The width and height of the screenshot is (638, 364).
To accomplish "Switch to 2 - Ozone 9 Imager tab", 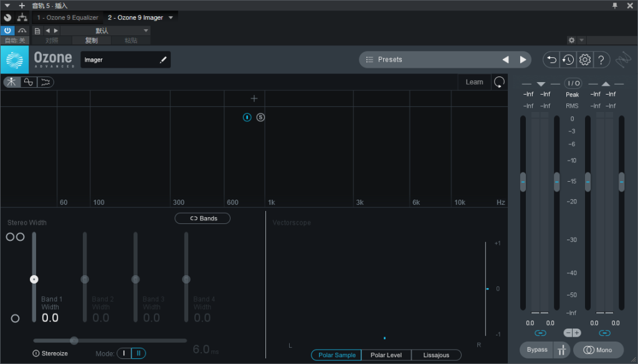I will click(135, 17).
